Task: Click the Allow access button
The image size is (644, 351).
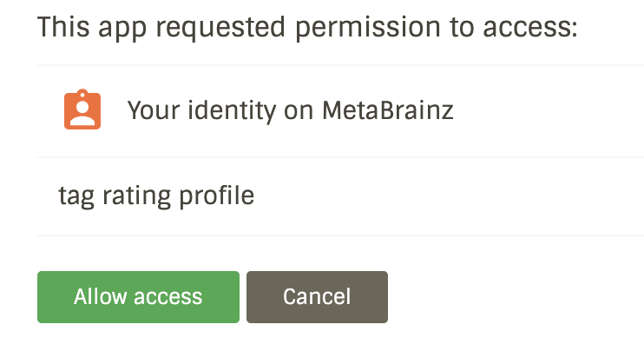Action: pos(138,297)
